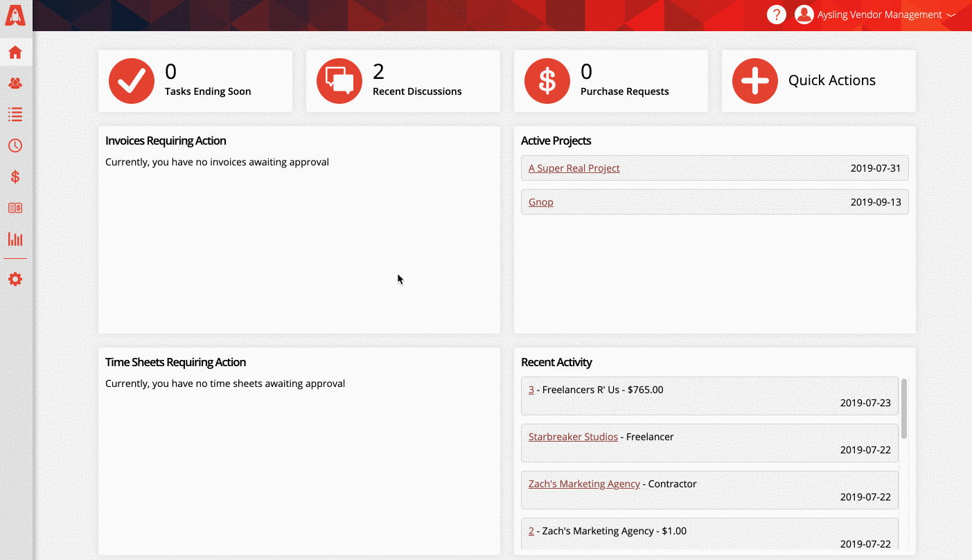Click the 2019-09-13 project date
The width and height of the screenshot is (972, 560).
click(x=876, y=202)
